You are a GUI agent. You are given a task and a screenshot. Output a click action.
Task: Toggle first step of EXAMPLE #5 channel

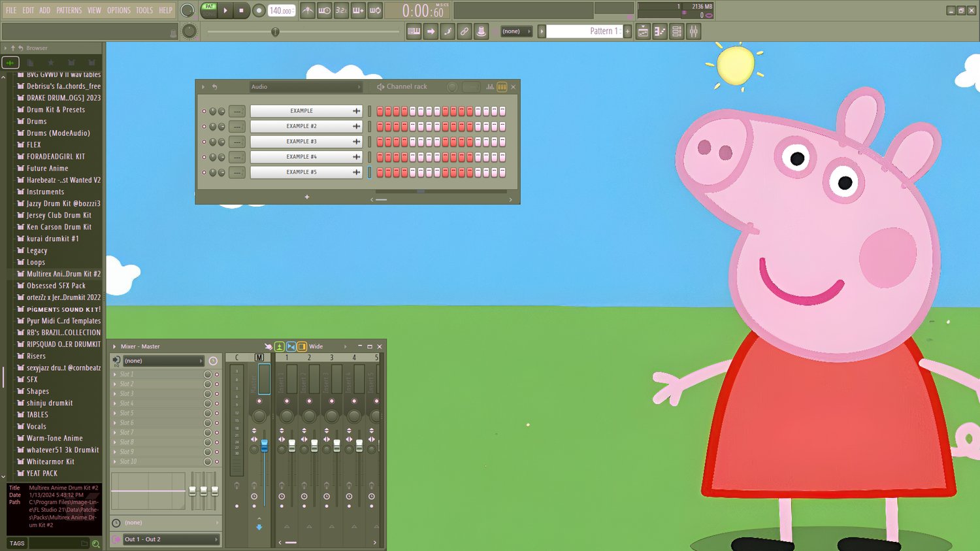[380, 173]
